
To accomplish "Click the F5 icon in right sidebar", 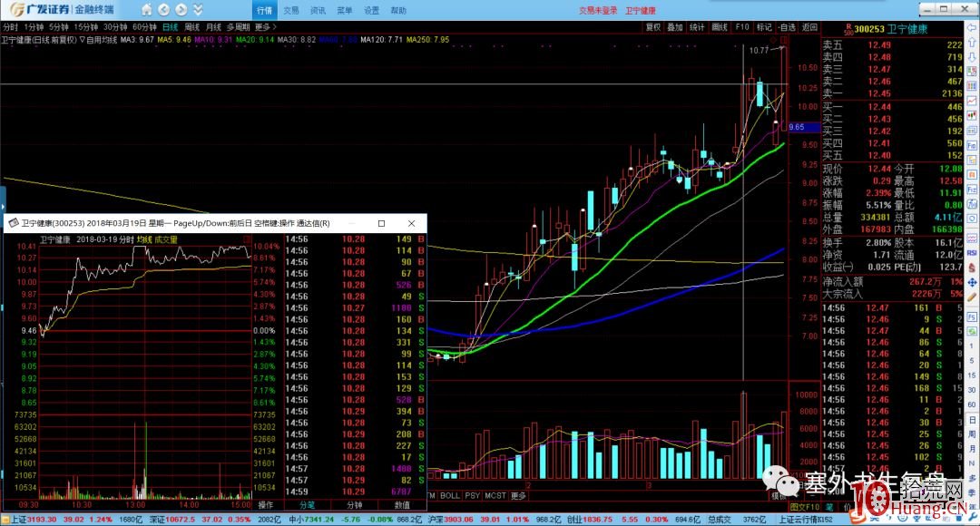I will coord(973,317).
